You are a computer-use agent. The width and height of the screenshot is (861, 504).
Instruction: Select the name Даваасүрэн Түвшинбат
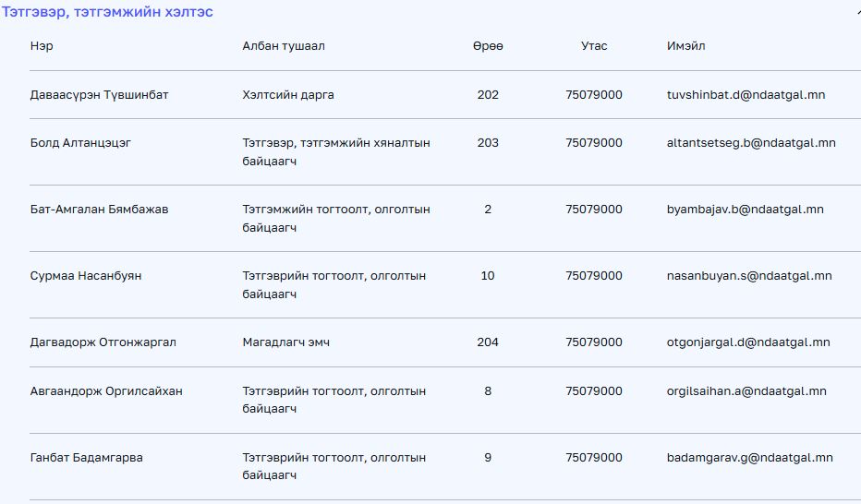[99, 95]
